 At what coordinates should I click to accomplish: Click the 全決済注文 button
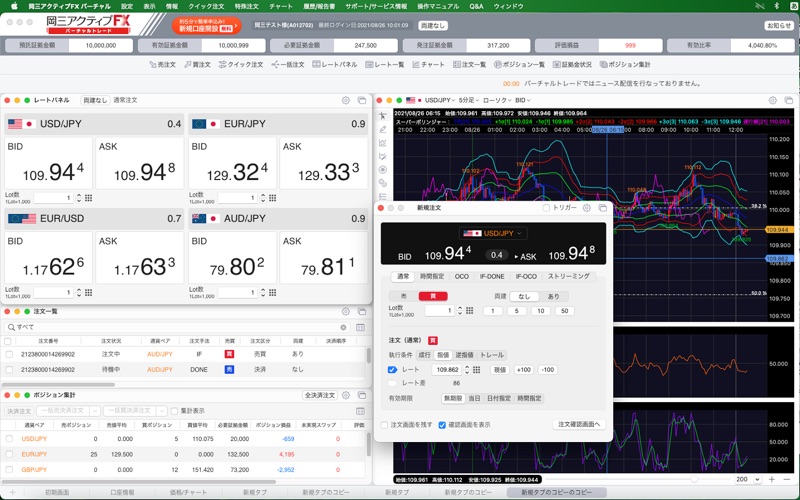click(x=320, y=396)
